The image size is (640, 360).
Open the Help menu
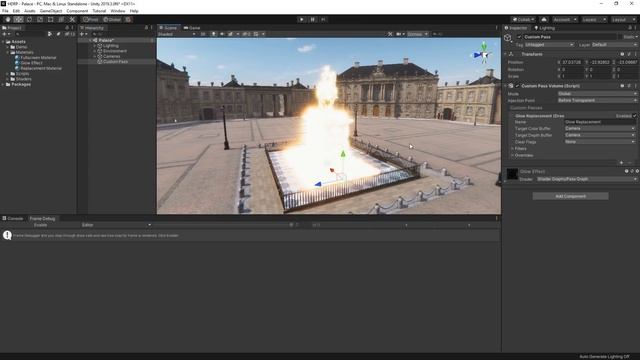coord(134,11)
